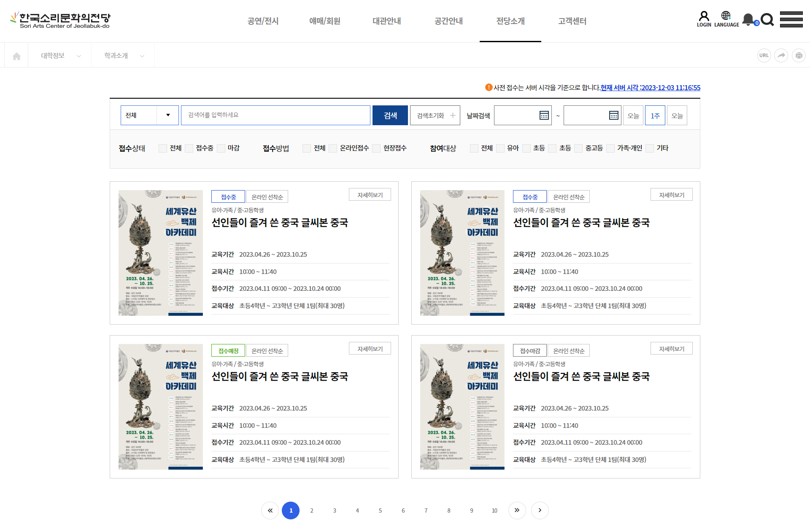
Task: Expand the 학과소개 breadcrumb dropdown
Action: (123, 56)
